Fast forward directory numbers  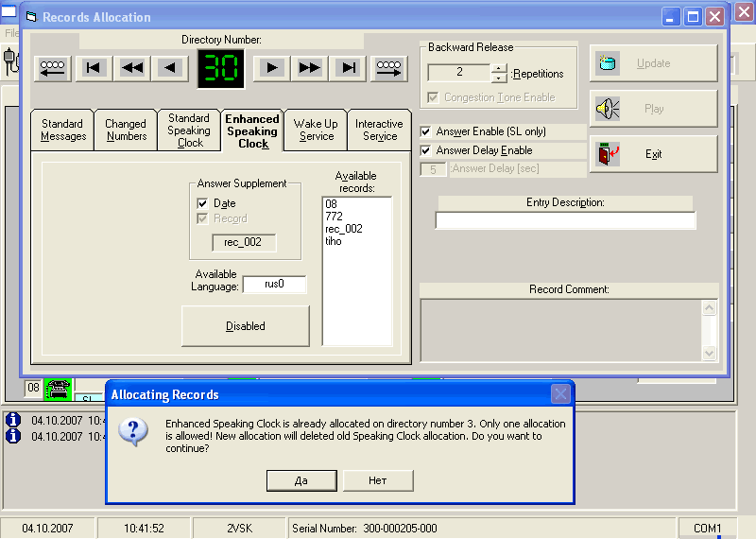310,67
